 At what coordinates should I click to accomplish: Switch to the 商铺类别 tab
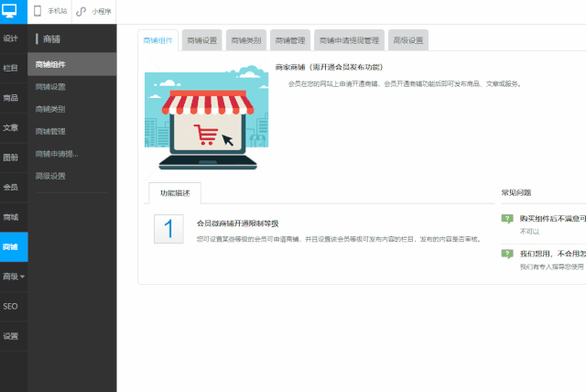point(246,40)
